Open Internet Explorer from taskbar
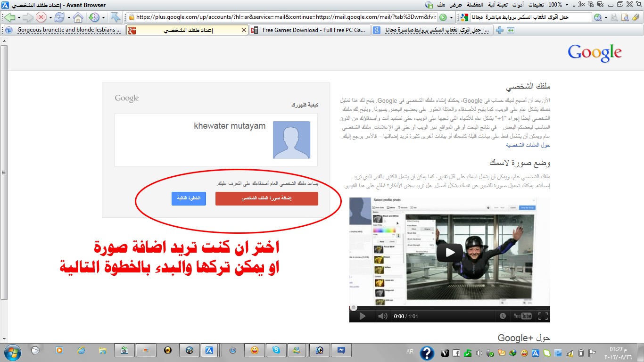The image size is (644, 362). point(81,351)
